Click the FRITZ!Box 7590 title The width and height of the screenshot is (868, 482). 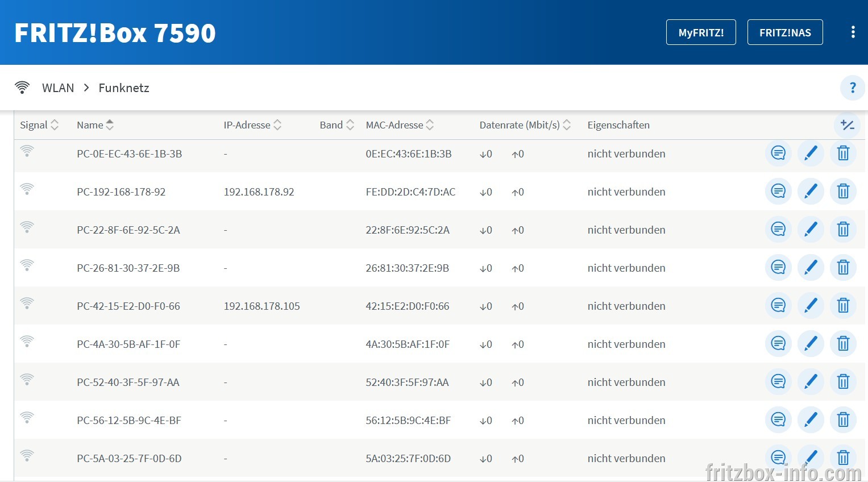(x=115, y=33)
